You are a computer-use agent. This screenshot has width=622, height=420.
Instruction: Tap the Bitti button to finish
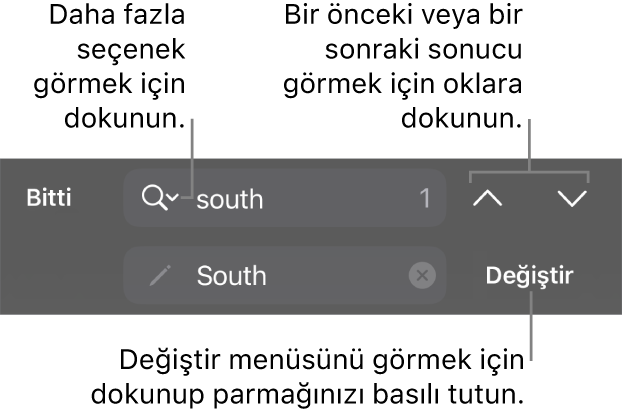click(x=49, y=198)
